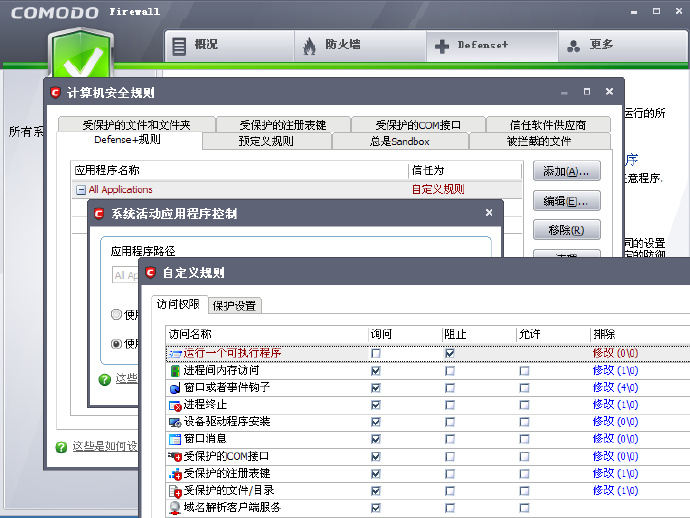
Task: Select the first radio button under application path
Action: pyautogui.click(x=116, y=314)
